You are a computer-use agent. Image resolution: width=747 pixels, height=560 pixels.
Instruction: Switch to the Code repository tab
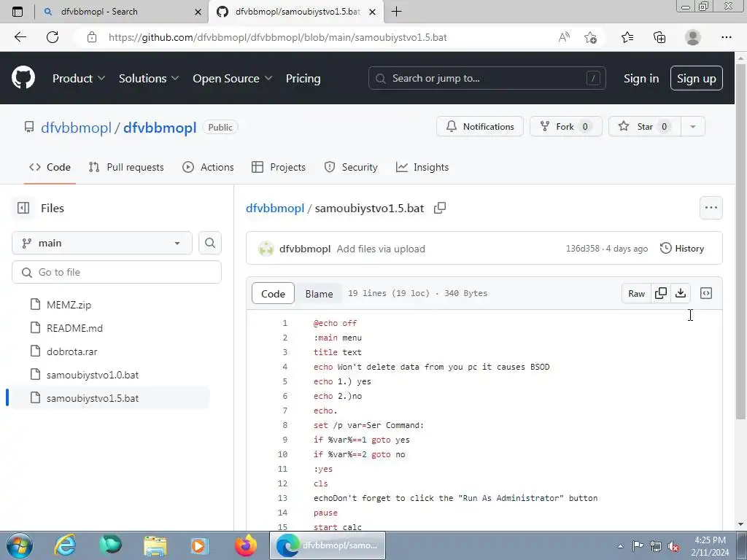point(50,167)
